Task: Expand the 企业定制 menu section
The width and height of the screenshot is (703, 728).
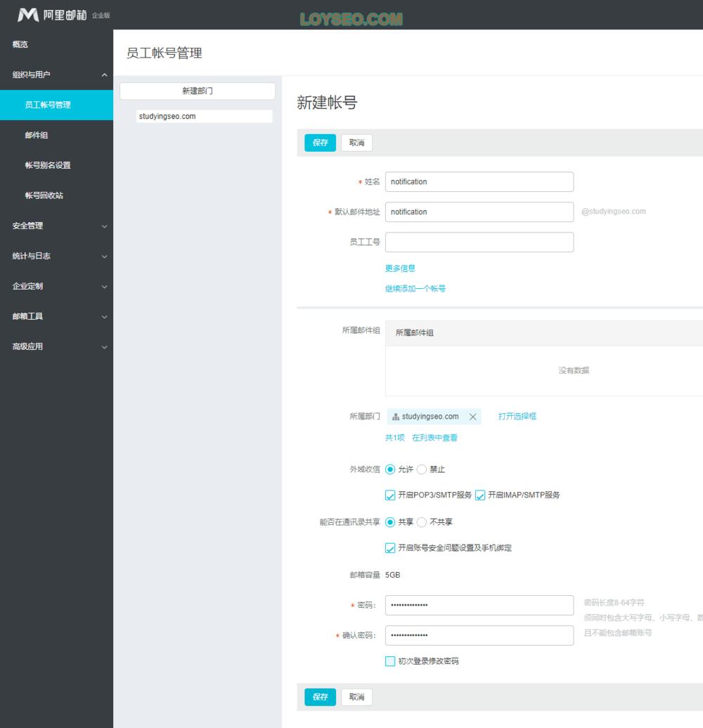Action: click(57, 286)
